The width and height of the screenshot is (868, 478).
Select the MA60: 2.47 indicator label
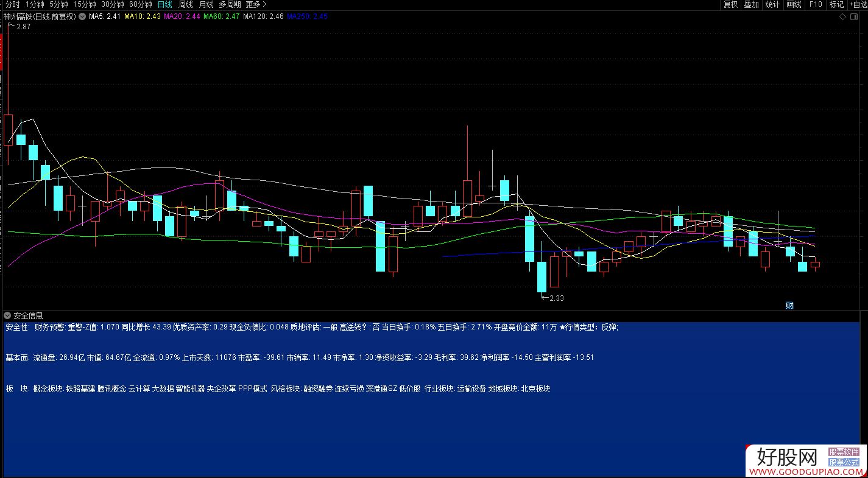point(222,16)
